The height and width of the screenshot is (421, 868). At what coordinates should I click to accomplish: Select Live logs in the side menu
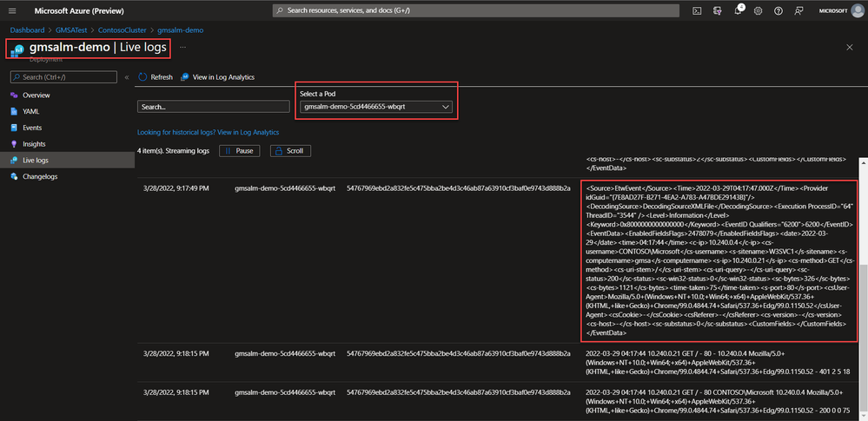click(x=67, y=161)
